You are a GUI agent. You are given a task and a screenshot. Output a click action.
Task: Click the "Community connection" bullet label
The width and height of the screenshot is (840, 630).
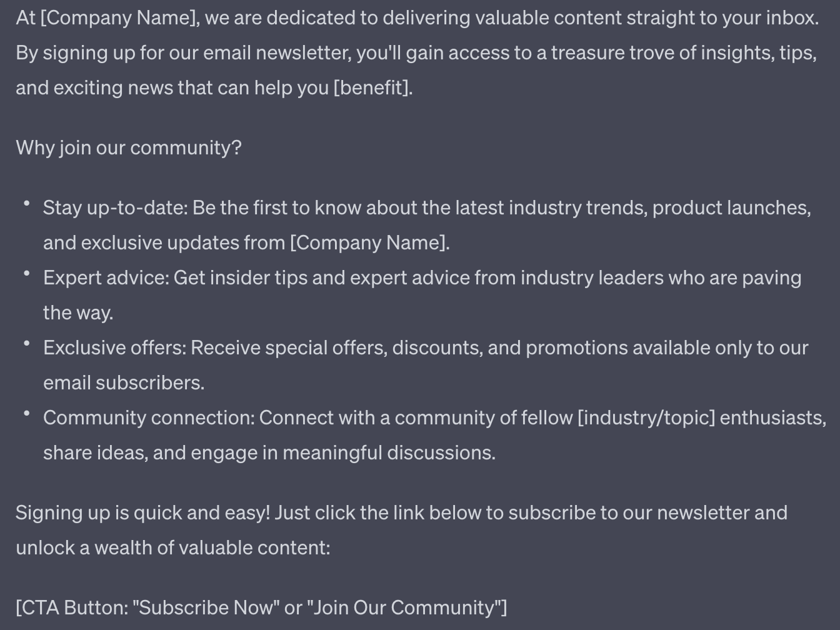coord(149,417)
